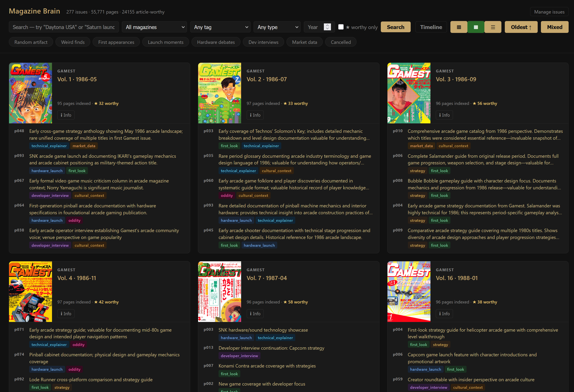Open Info for Gamest Vol. 4

[66, 314]
